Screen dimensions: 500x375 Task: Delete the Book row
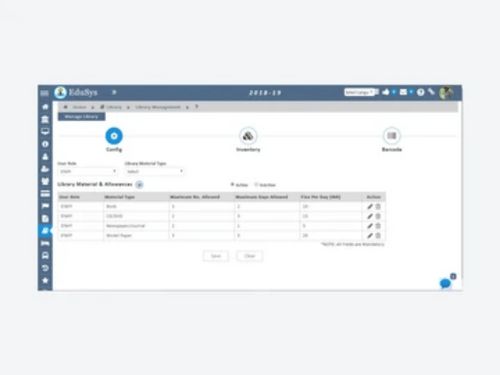click(x=378, y=207)
